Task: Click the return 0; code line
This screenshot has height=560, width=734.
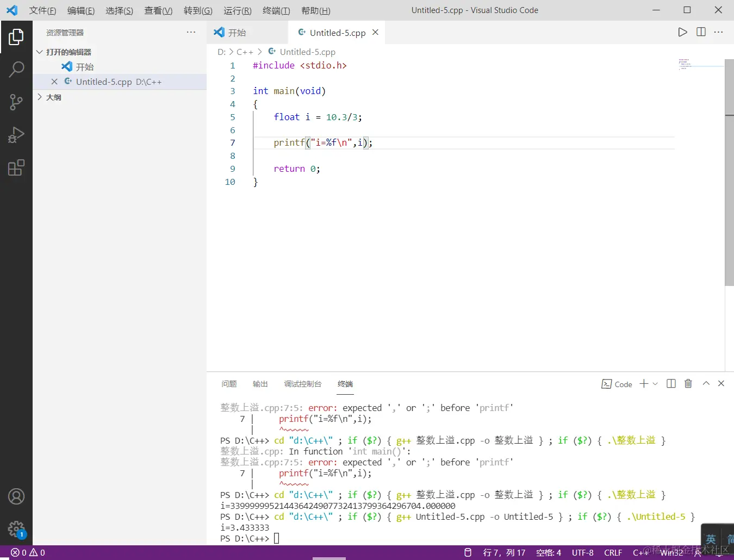Action: coord(297,169)
